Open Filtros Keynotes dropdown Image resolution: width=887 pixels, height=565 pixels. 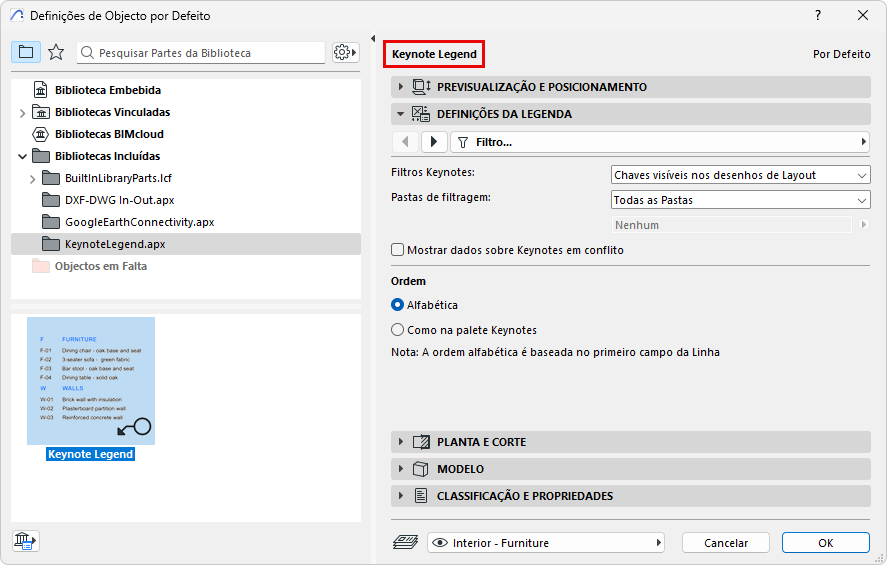pyautogui.click(x=740, y=175)
